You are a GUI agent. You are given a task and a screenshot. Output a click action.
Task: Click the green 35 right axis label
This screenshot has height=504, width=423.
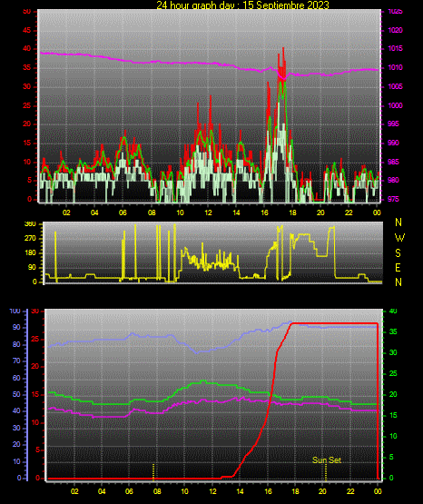point(393,331)
